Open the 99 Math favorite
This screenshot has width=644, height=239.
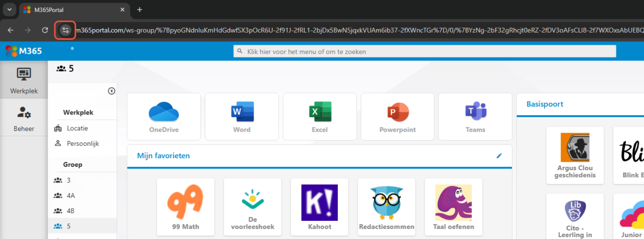pyautogui.click(x=185, y=207)
